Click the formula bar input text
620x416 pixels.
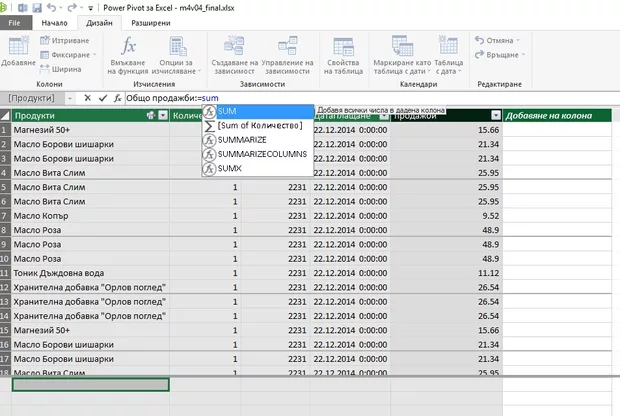click(x=170, y=98)
